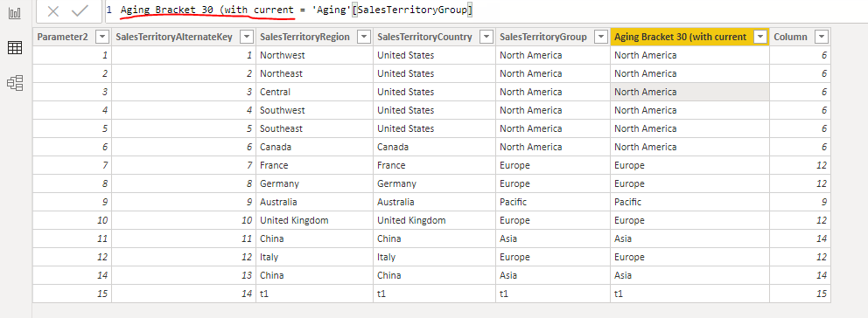Open Model view icon
This screenshot has height=318, width=868.
point(15,84)
